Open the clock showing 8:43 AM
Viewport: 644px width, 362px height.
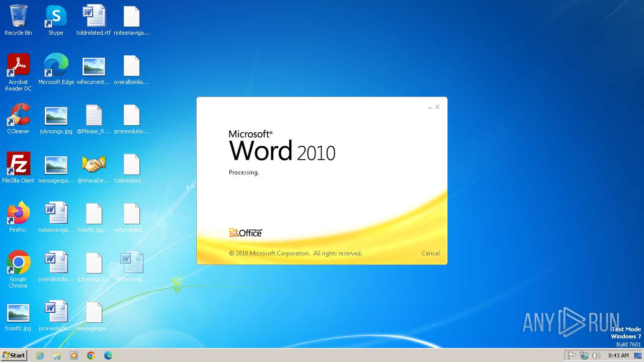(x=618, y=355)
